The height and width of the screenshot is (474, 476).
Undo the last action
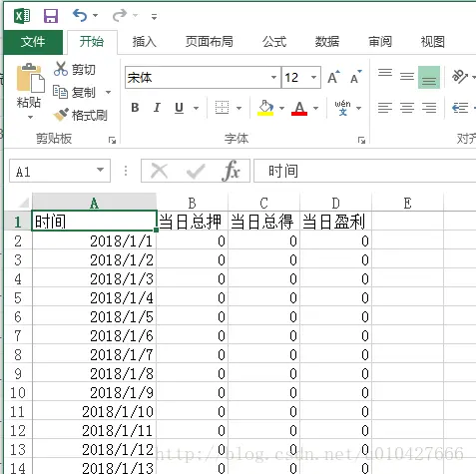coord(80,15)
